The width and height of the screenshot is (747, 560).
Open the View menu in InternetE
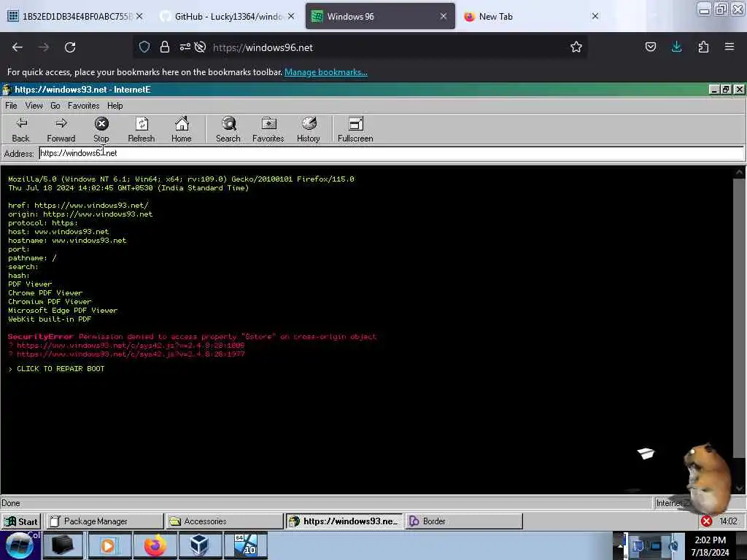[34, 106]
